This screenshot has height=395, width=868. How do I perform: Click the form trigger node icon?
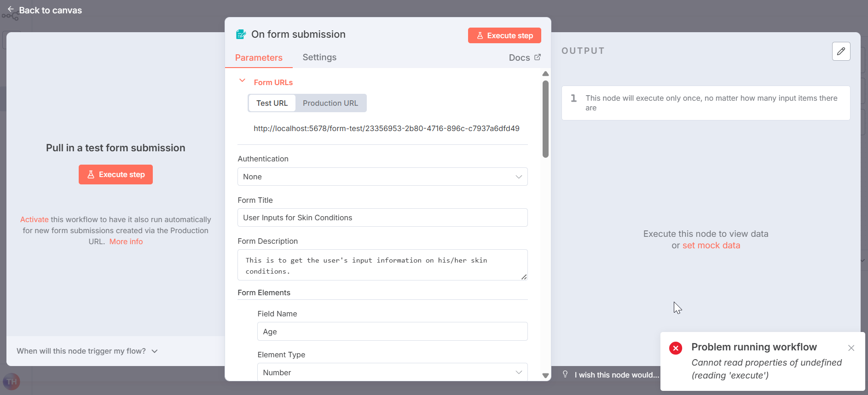click(241, 34)
